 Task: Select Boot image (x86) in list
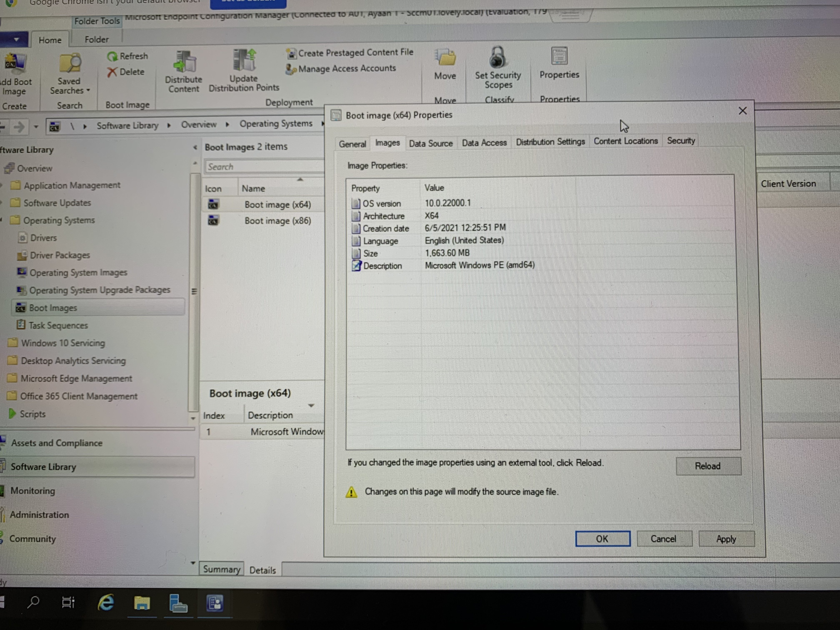[x=263, y=221]
